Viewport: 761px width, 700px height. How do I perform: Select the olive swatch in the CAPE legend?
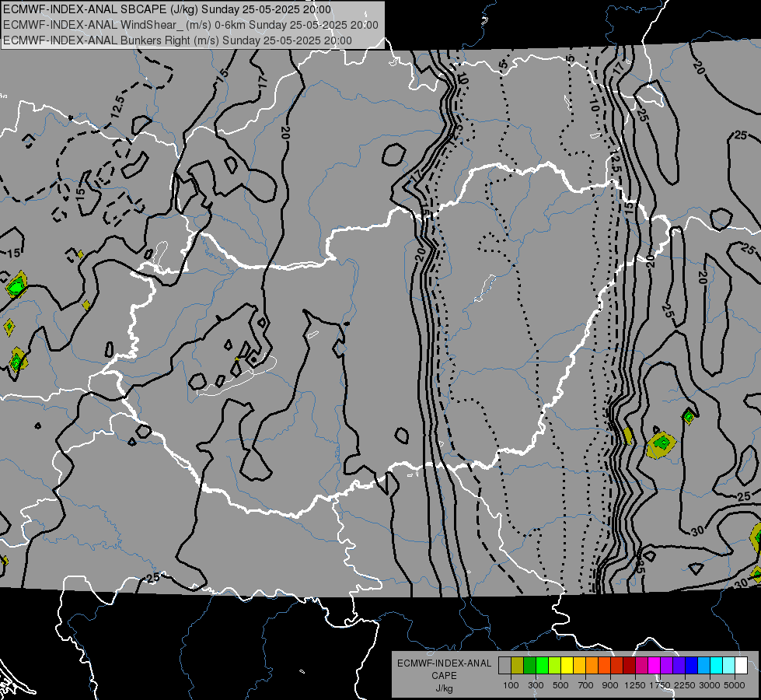coord(518,666)
